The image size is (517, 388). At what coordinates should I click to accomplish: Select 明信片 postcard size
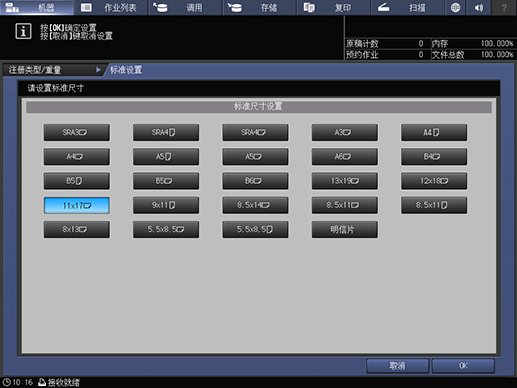tap(345, 229)
